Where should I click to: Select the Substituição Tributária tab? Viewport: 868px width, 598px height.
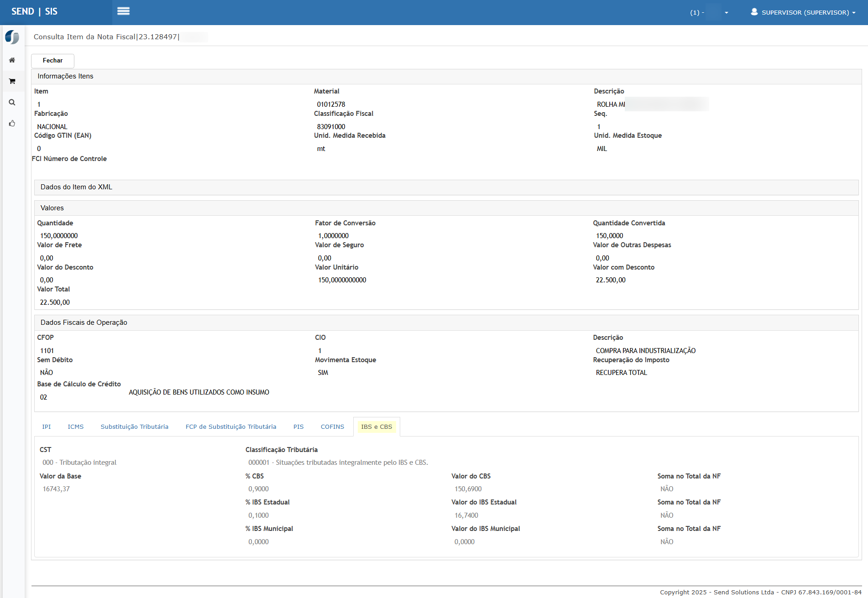134,427
